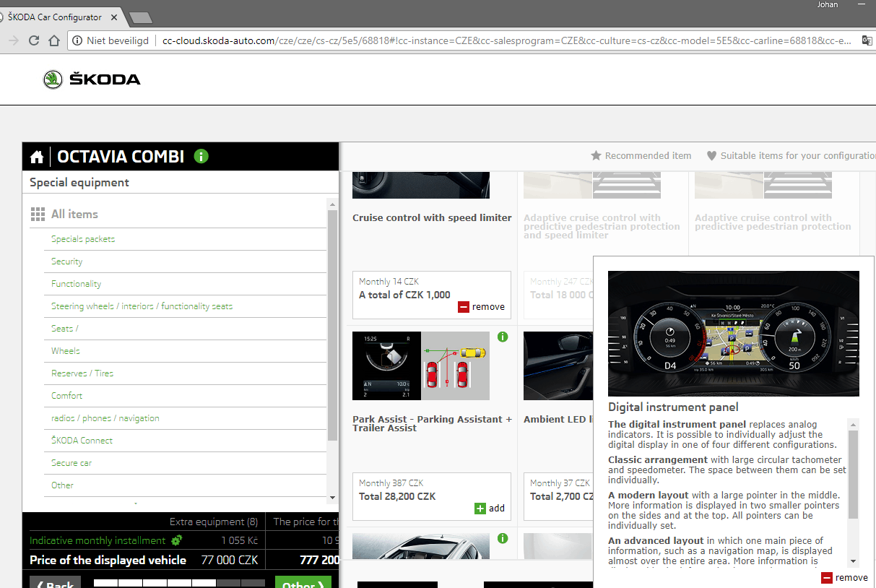Click the step progress bar at the bottom

[180, 584]
